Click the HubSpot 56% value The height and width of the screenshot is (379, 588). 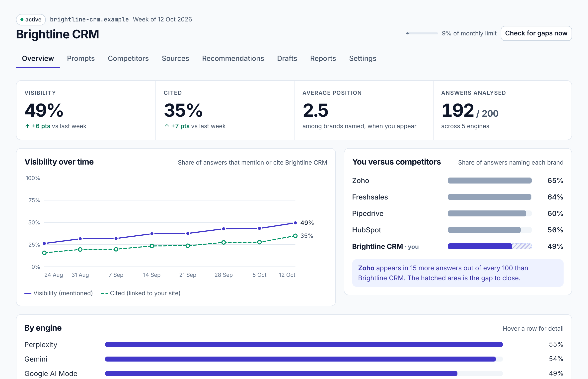pos(555,230)
